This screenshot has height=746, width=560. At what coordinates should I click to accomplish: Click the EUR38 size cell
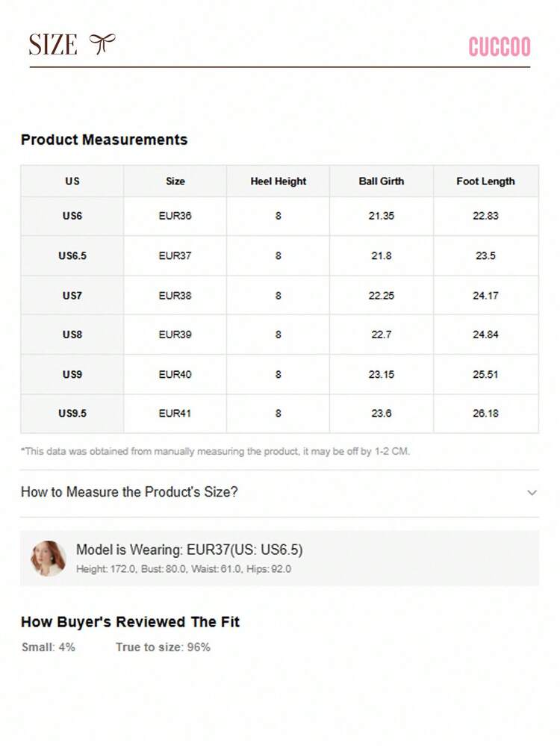click(x=175, y=296)
